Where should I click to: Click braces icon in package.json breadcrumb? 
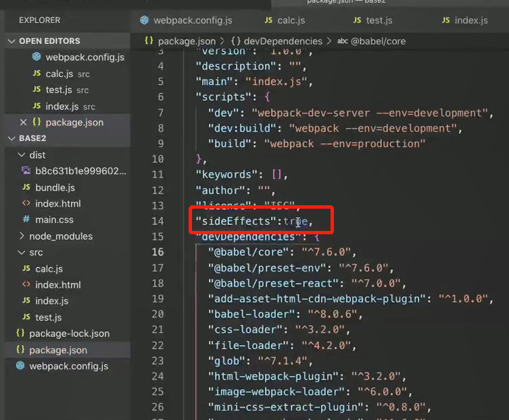[x=149, y=41]
